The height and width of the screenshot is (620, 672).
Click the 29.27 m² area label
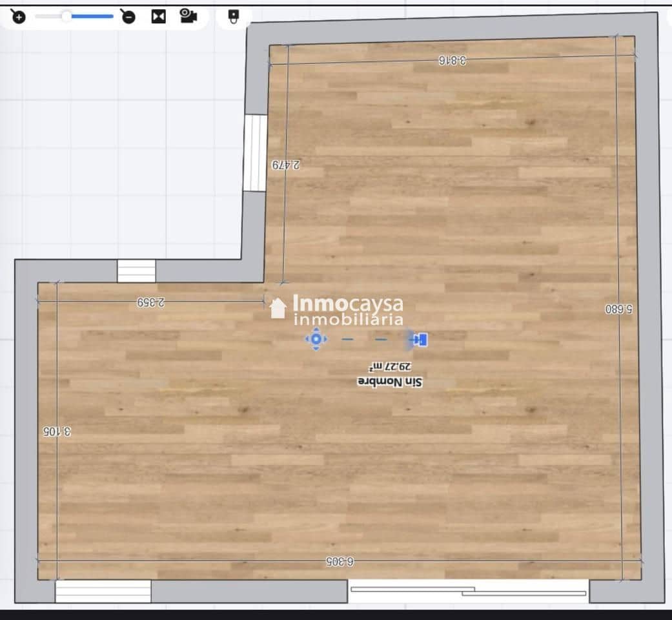391,367
